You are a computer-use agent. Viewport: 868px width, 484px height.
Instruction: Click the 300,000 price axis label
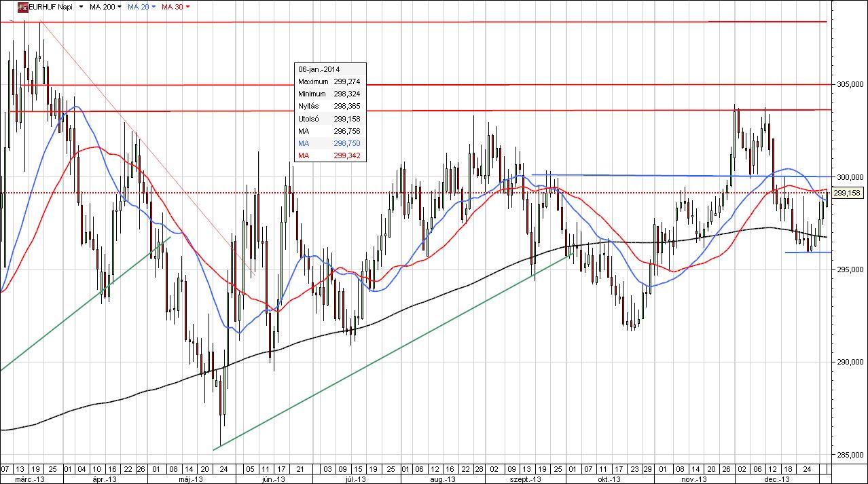coord(850,177)
